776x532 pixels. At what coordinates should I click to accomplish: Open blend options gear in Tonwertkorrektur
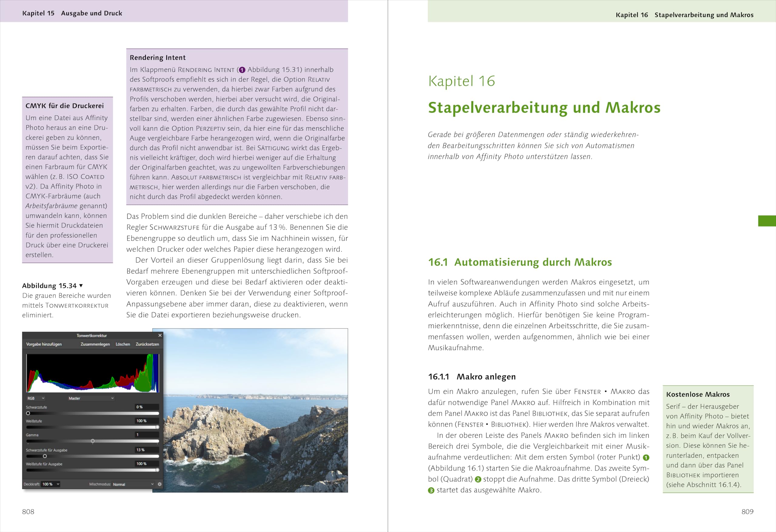click(160, 484)
